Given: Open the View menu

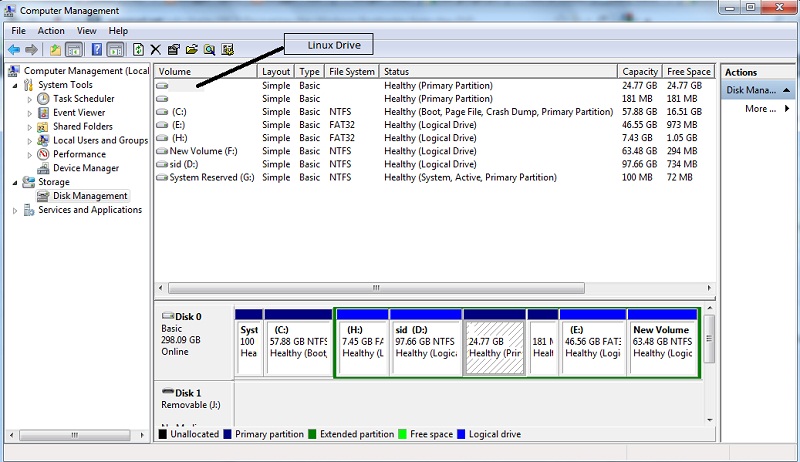Looking at the screenshot, I should pos(87,31).
